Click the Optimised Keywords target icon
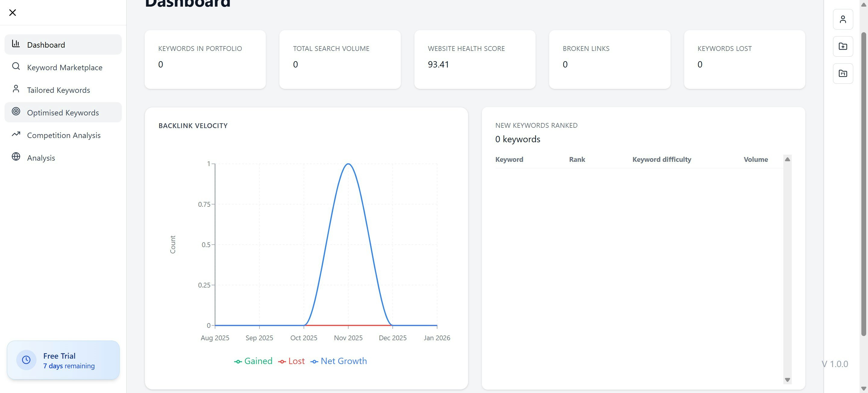This screenshot has width=868, height=393. pyautogui.click(x=16, y=111)
